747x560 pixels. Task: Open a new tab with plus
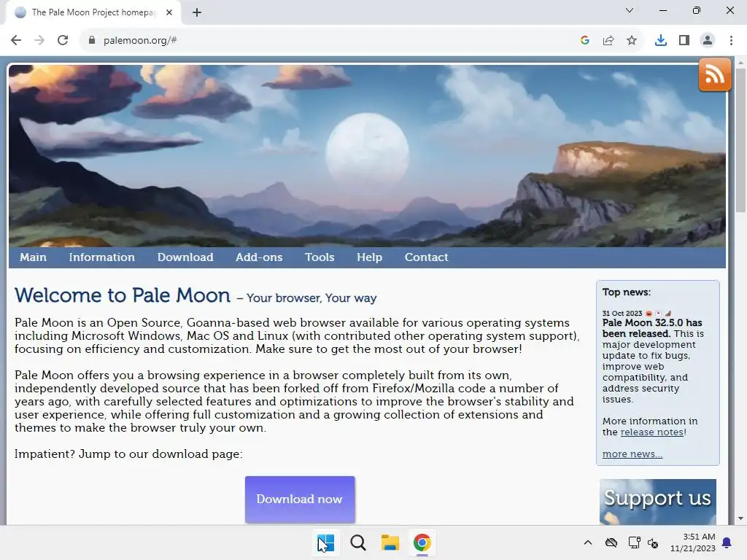click(197, 12)
